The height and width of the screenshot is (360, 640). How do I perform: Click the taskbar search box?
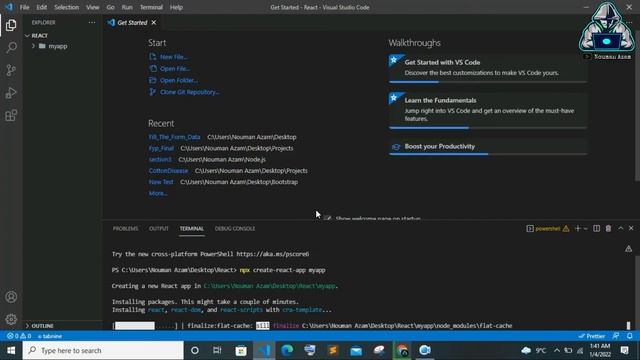(103, 350)
